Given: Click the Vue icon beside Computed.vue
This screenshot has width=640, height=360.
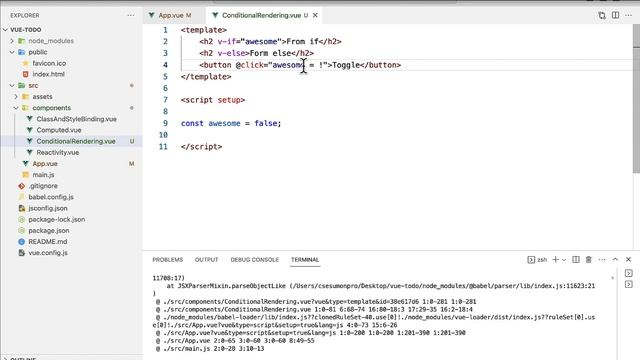Looking at the screenshot, I should coord(29,130).
